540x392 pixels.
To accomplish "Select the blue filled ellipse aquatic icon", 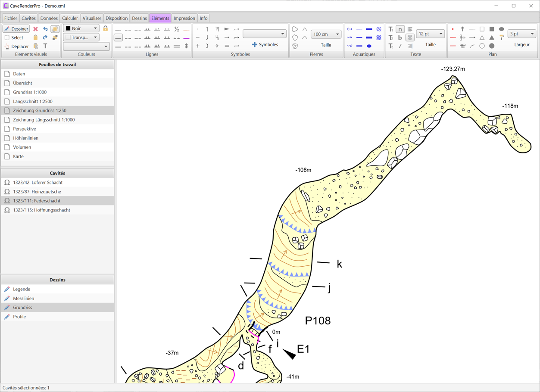I will [x=369, y=46].
